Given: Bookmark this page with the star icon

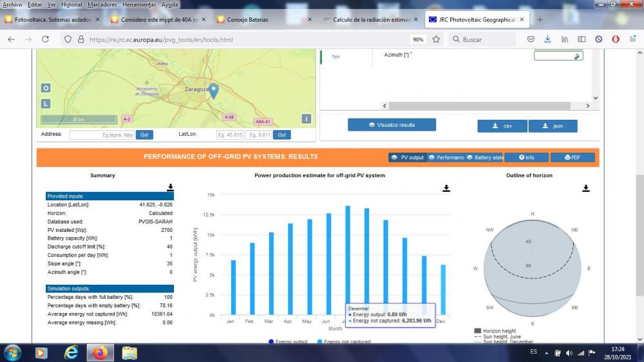Looking at the screenshot, I should [x=436, y=39].
